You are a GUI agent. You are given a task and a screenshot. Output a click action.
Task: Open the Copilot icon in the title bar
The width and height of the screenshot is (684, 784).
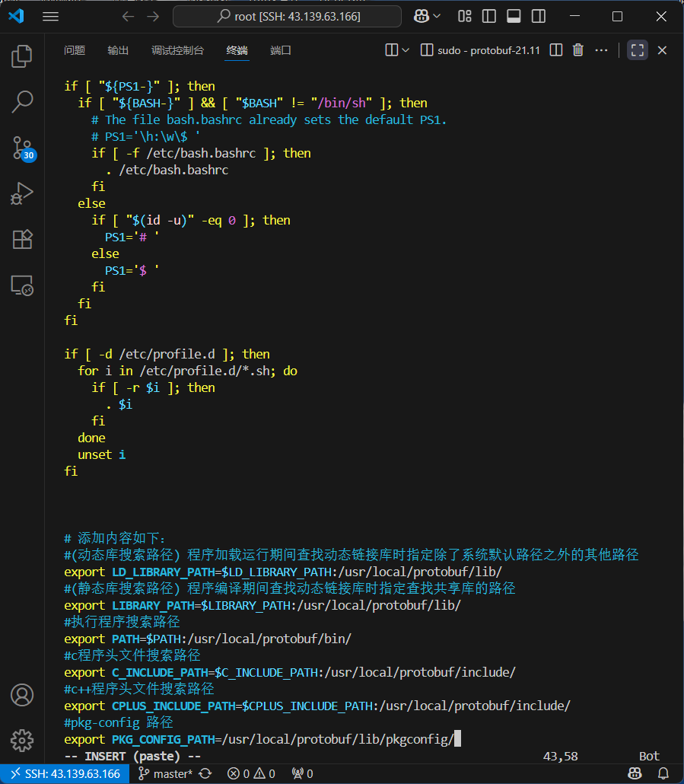(423, 16)
